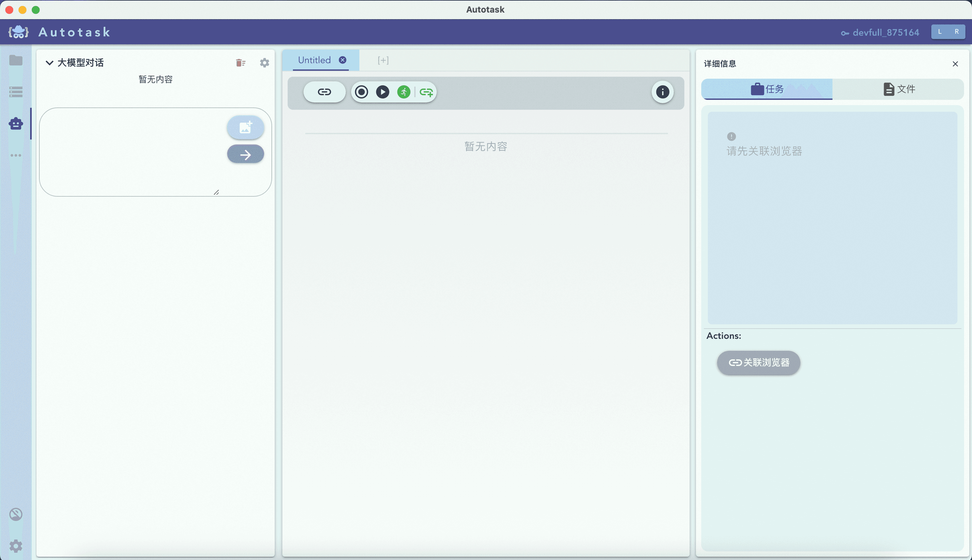
Task: Select the robot chat icon in sidebar
Action: tap(16, 123)
